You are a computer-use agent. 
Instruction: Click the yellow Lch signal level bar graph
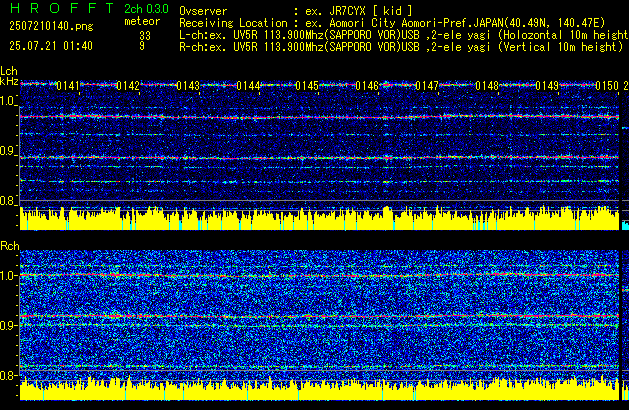(x=319, y=219)
